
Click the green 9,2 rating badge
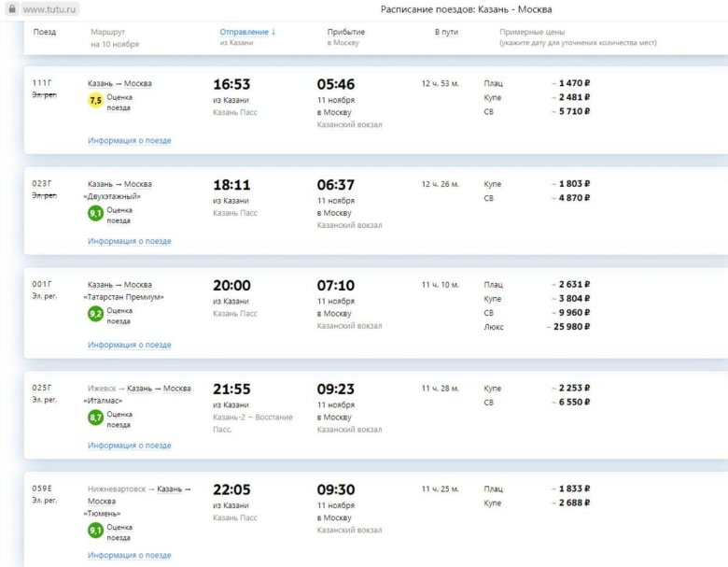[x=95, y=314]
